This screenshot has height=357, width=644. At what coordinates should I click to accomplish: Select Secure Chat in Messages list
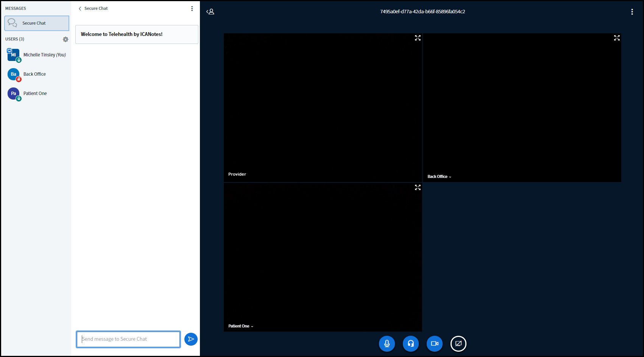pyautogui.click(x=37, y=23)
